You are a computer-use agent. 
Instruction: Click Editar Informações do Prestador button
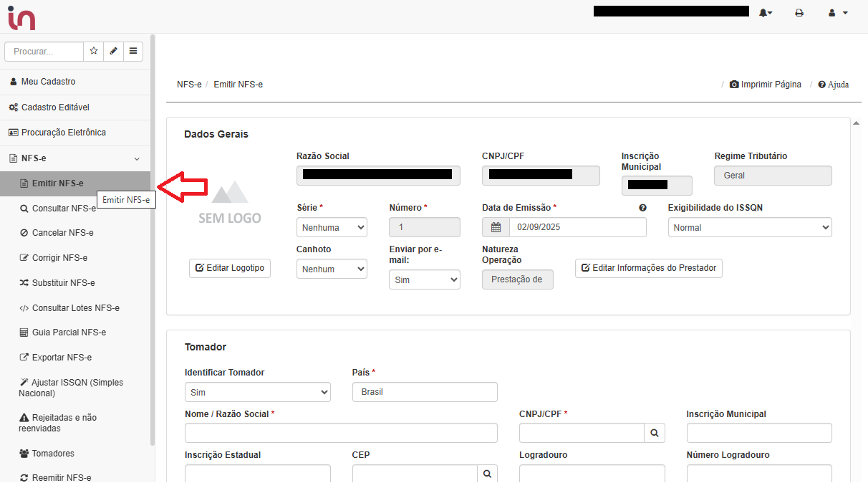coord(649,268)
